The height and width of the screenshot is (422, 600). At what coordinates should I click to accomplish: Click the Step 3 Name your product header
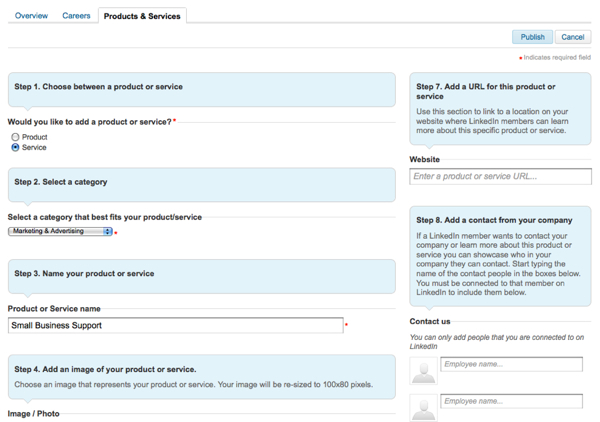pos(84,274)
